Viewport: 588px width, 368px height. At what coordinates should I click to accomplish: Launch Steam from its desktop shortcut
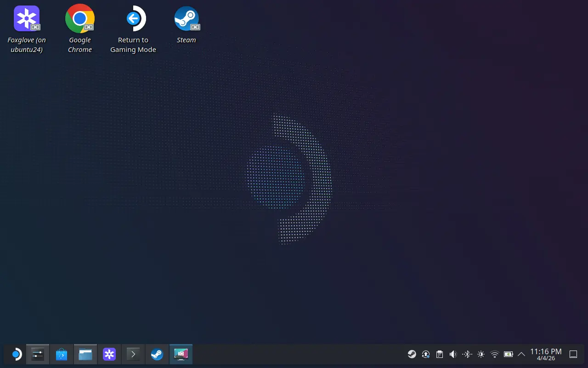187,18
